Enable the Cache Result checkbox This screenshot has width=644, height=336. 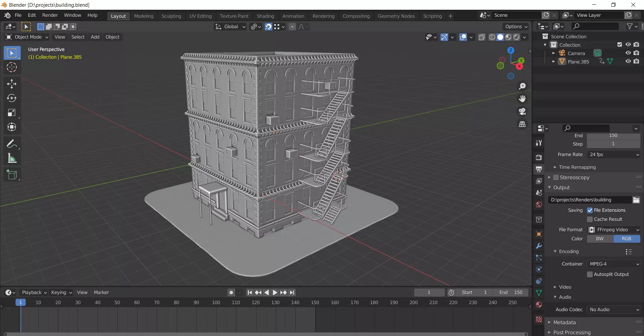[590, 220]
